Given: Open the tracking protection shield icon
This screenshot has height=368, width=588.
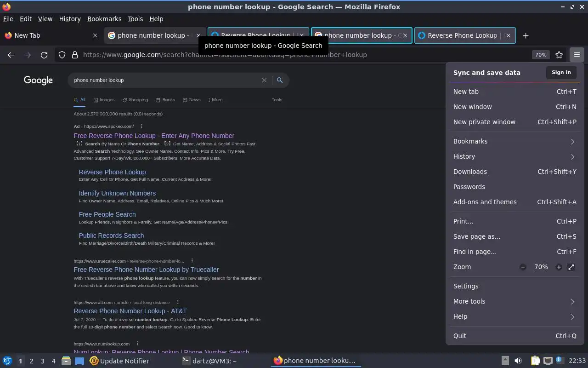Looking at the screenshot, I should point(62,55).
